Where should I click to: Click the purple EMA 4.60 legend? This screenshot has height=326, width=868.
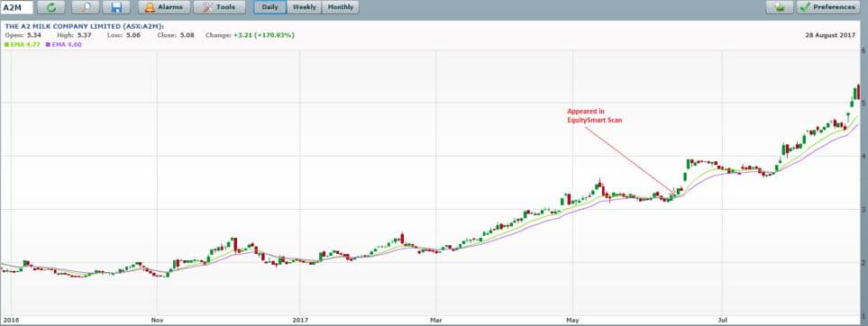(64, 44)
